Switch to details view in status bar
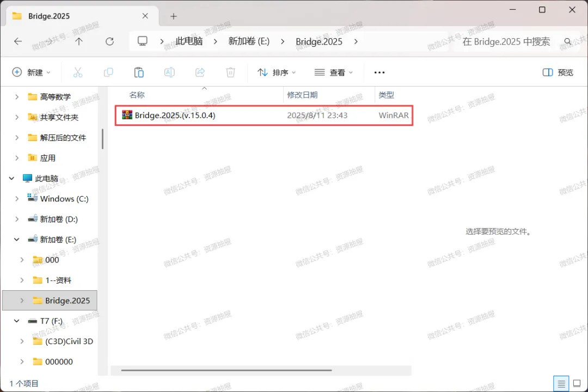The image size is (588, 392). 561,384
